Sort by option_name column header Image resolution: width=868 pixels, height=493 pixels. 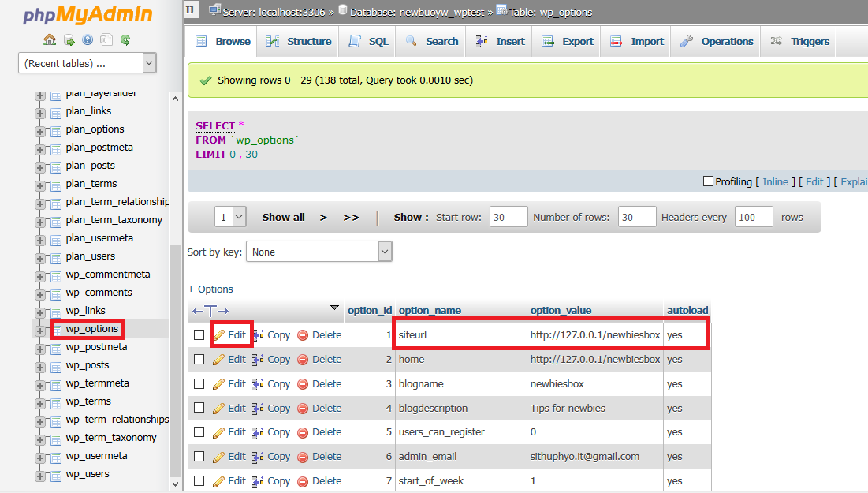[x=430, y=310]
